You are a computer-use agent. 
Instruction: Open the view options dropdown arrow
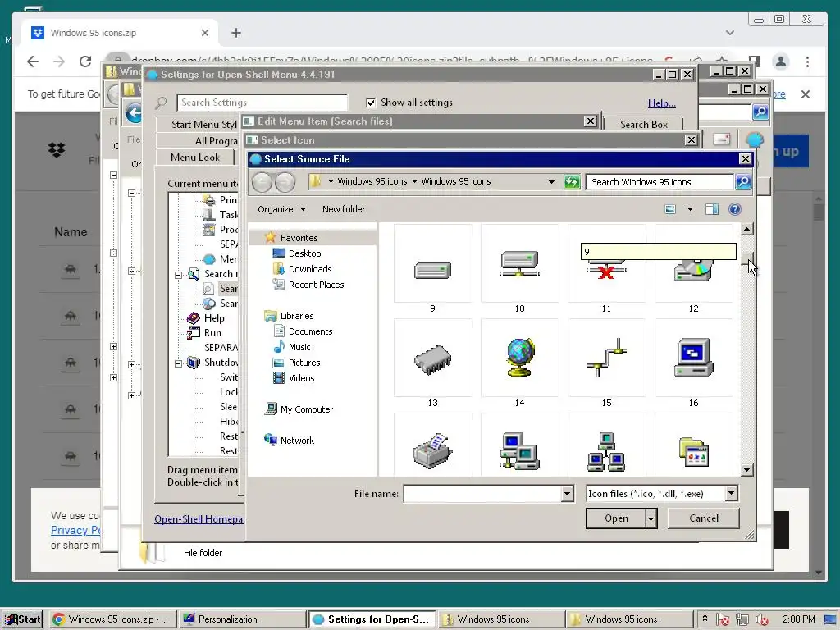pyautogui.click(x=690, y=209)
